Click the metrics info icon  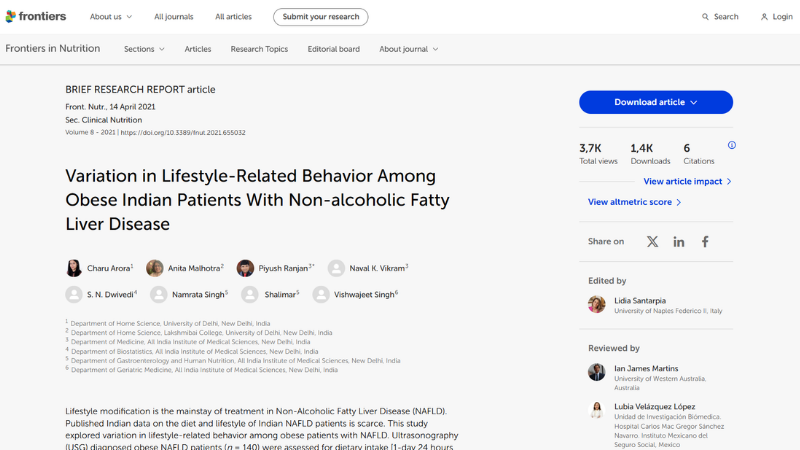tap(731, 145)
